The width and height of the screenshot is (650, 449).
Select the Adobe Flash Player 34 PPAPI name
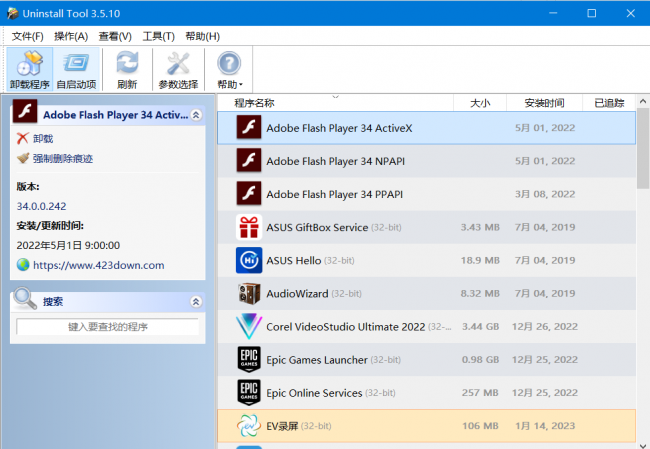pos(334,194)
